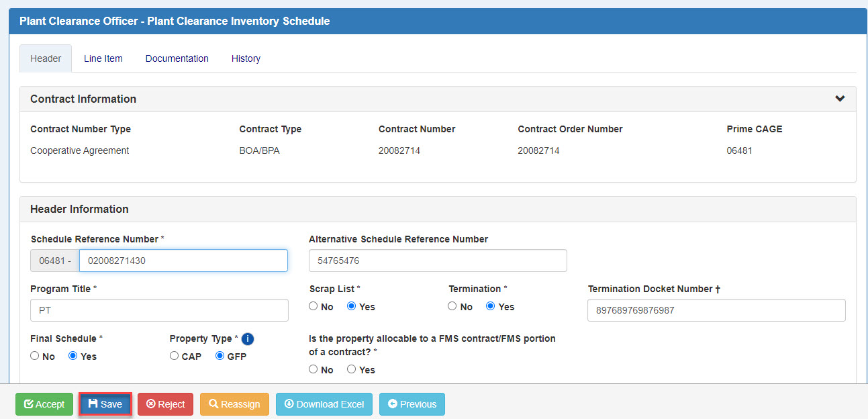The width and height of the screenshot is (868, 419).
Task: Choose No for Termination
Action: pyautogui.click(x=452, y=307)
